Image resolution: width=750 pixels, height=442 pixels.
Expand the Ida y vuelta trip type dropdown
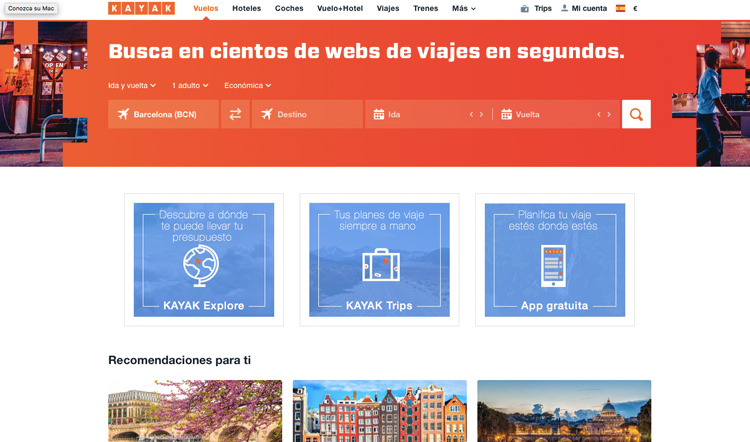pos(134,85)
